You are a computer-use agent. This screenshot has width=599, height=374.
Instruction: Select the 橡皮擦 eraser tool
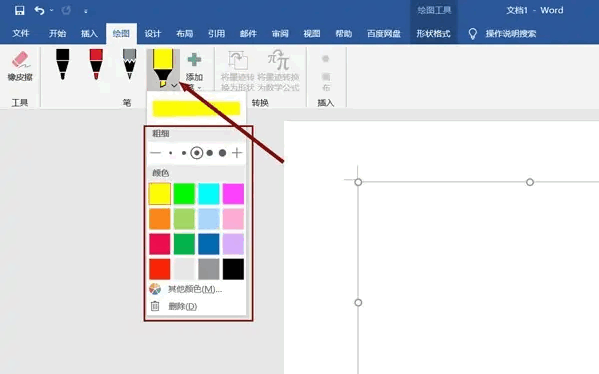(20, 66)
